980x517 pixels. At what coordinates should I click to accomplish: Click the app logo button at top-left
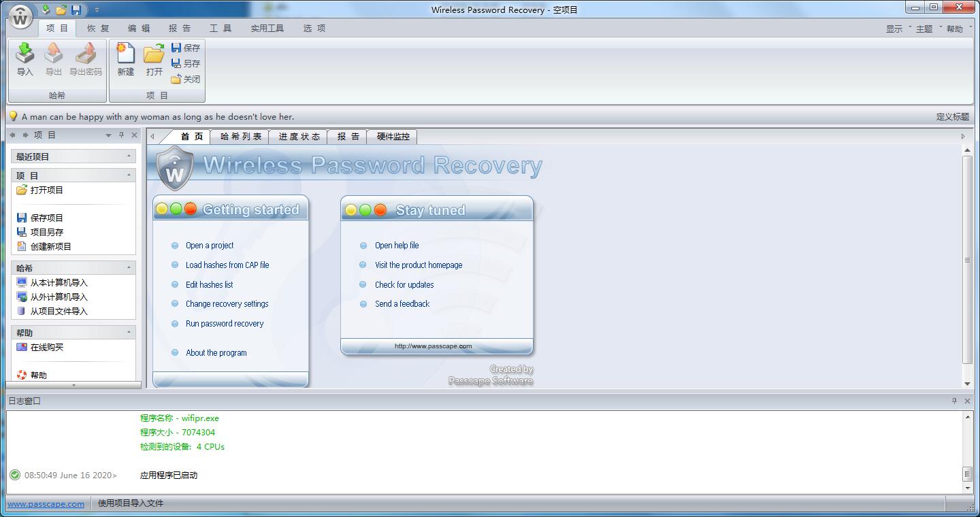pyautogui.click(x=21, y=18)
